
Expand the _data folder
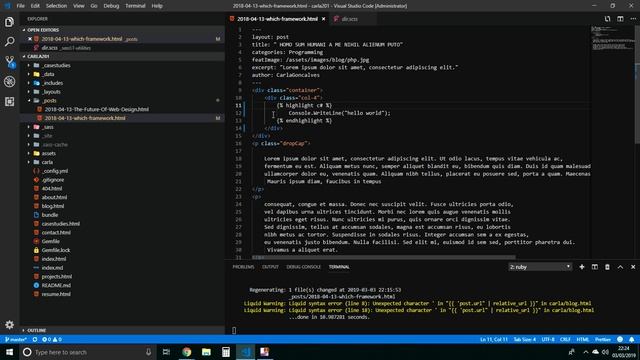[x=29, y=74]
